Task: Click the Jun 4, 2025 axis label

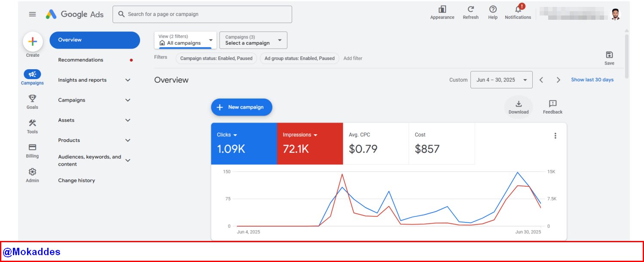Action: tap(248, 232)
